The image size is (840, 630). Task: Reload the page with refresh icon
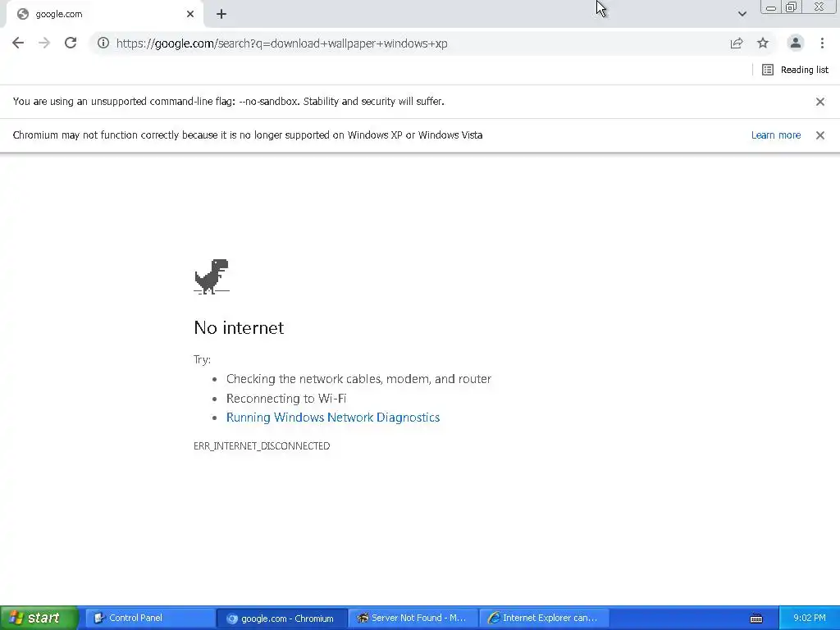[x=71, y=43]
